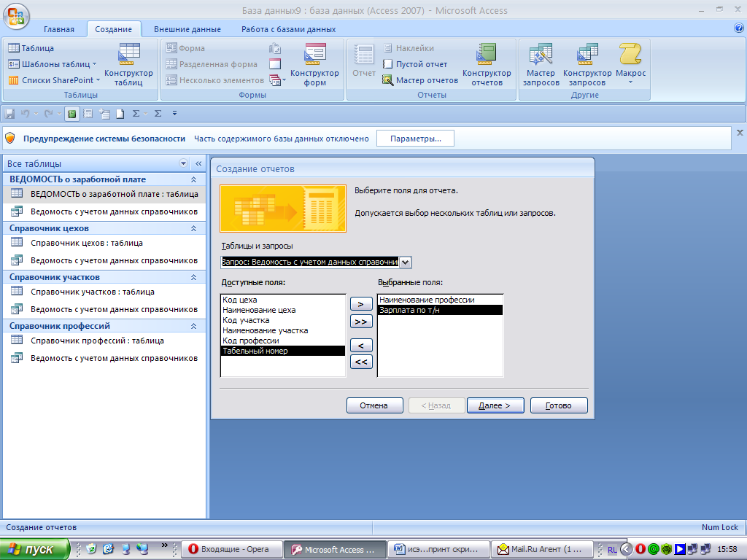Viewport: 747px width, 560px height.
Task: Close the security warning bar
Action: [740, 133]
